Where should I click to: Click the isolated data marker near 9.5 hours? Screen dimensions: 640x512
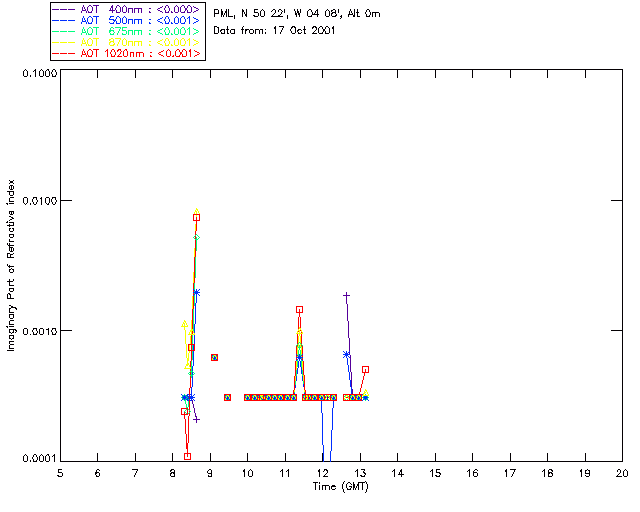[228, 397]
